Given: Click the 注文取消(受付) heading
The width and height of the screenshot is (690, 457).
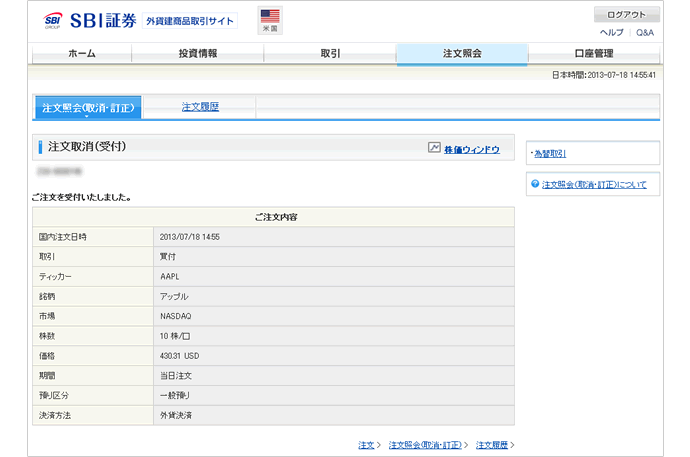Looking at the screenshot, I should tap(87, 146).
